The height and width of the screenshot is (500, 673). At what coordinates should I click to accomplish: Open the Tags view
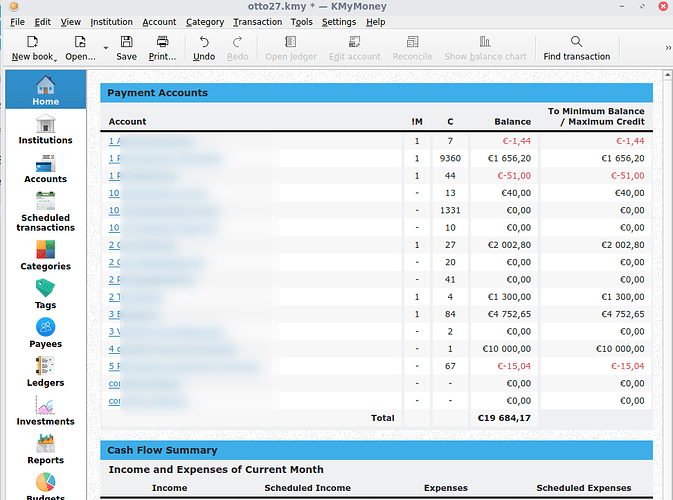(x=45, y=294)
